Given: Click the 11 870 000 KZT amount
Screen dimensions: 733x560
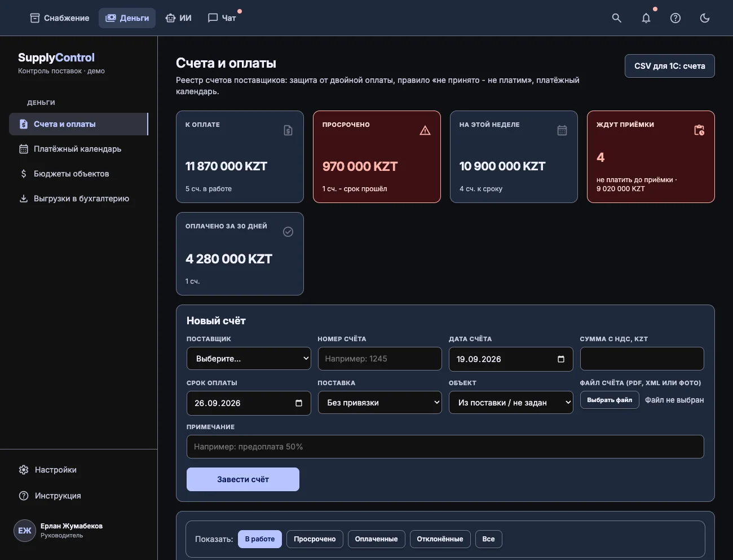Looking at the screenshot, I should coord(227,166).
